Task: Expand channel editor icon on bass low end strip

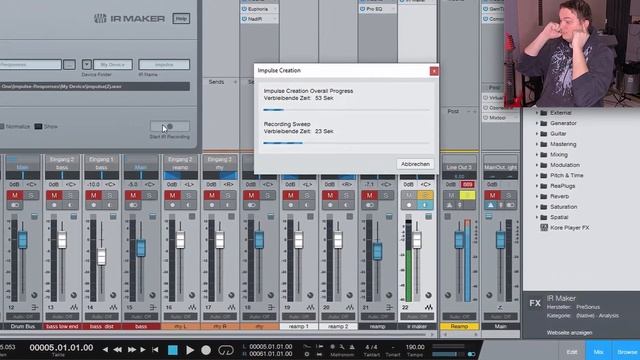Action: coord(73,216)
